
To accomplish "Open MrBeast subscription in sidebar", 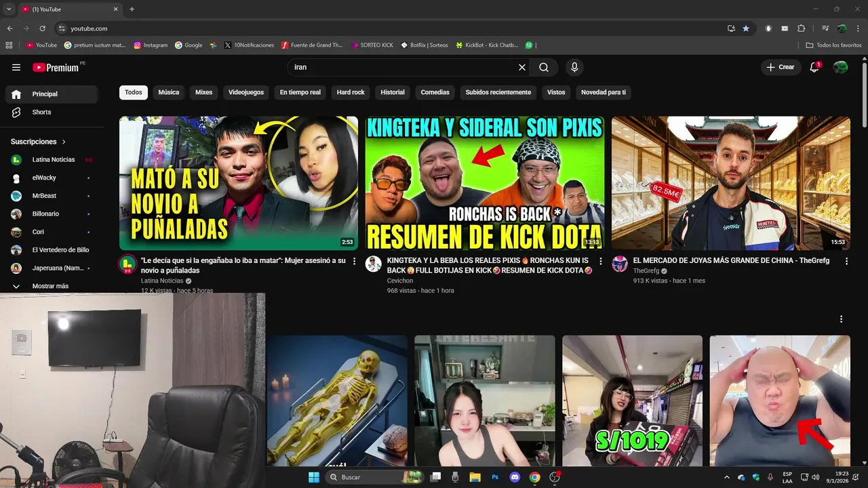I will (x=52, y=196).
